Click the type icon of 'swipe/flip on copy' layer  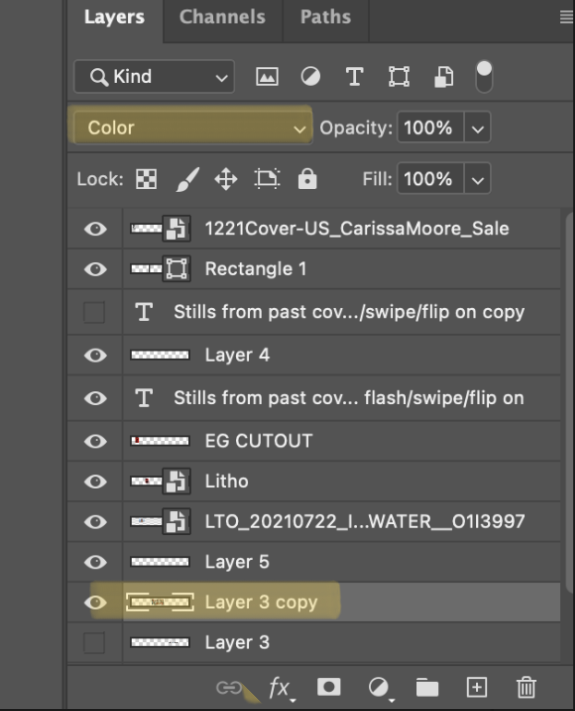coord(144,312)
